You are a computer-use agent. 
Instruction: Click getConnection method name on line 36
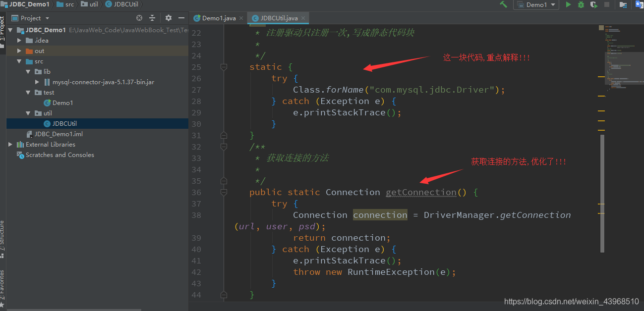[x=421, y=192]
